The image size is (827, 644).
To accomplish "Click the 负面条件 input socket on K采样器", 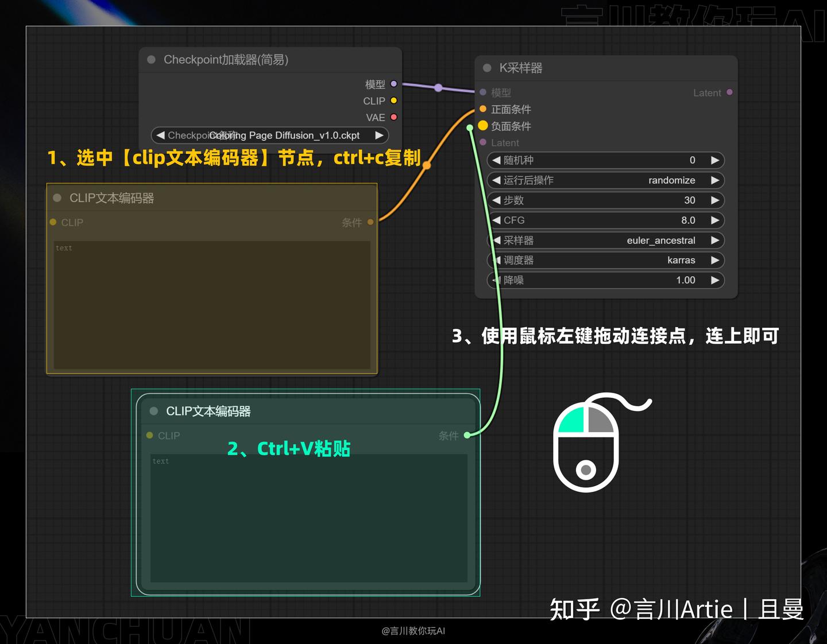I will pyautogui.click(x=483, y=125).
